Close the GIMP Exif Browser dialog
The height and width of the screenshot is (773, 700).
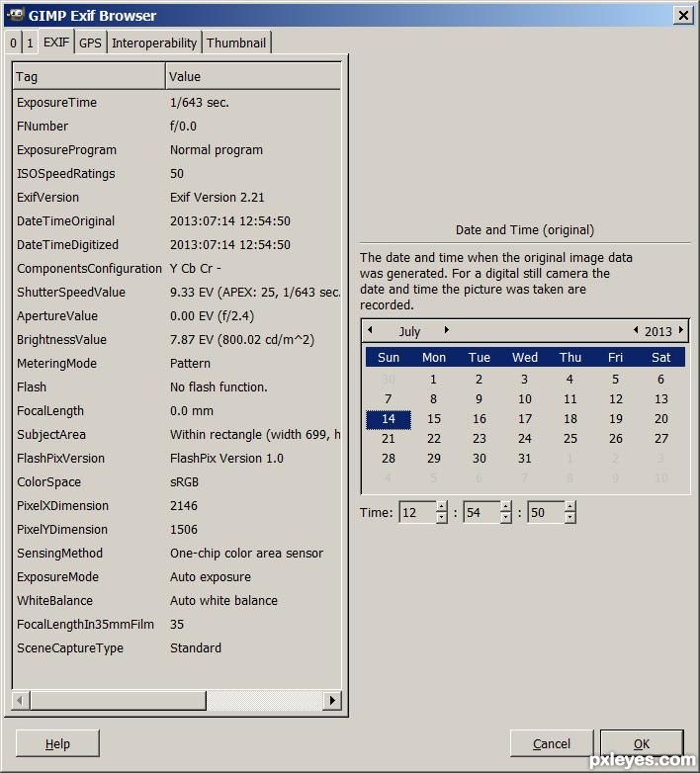pos(683,15)
